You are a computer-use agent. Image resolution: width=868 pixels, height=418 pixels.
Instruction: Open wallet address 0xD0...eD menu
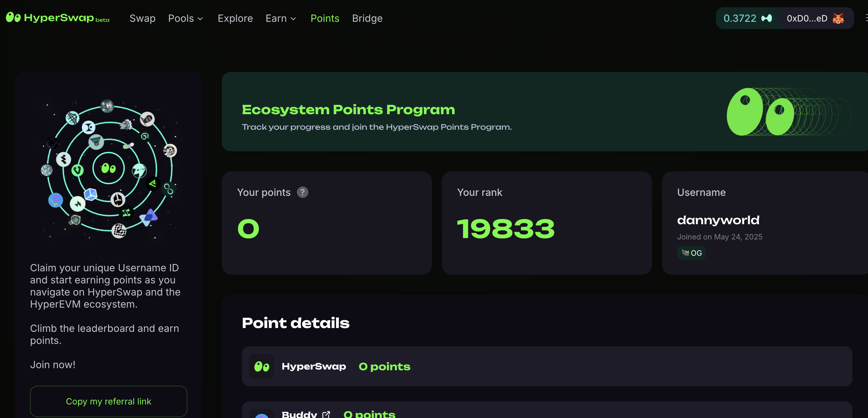[807, 18]
